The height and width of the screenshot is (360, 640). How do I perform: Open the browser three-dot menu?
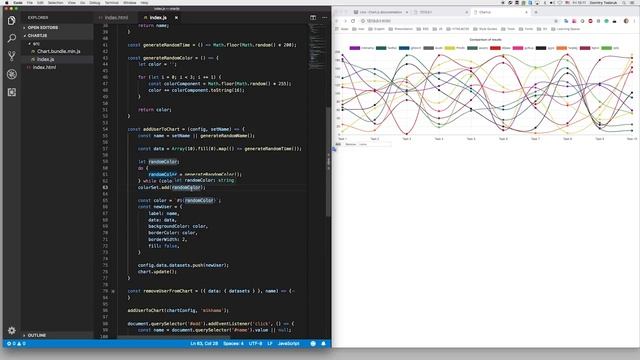point(635,21)
